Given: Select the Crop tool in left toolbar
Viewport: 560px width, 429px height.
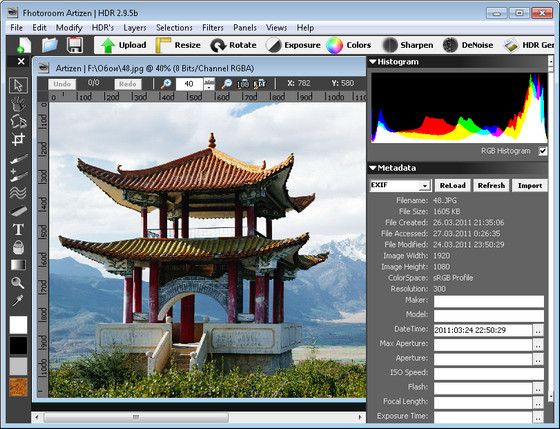Looking at the screenshot, I should [18, 139].
